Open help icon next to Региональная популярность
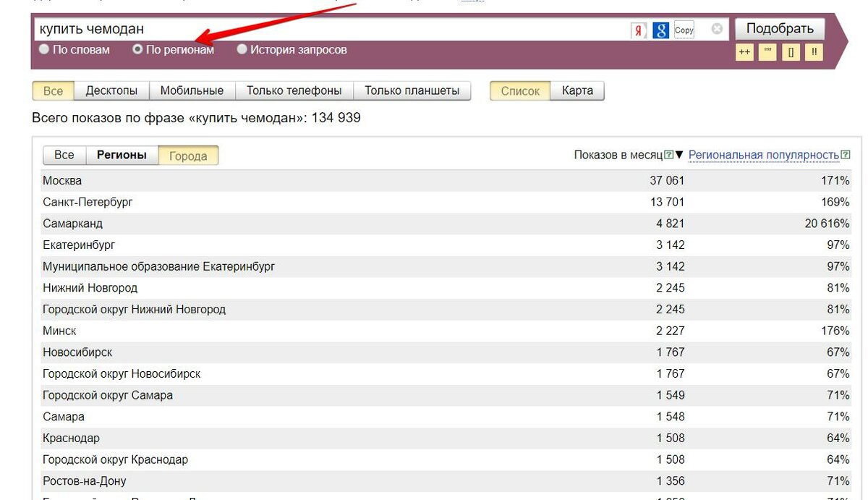This screenshot has width=868, height=500. click(846, 155)
